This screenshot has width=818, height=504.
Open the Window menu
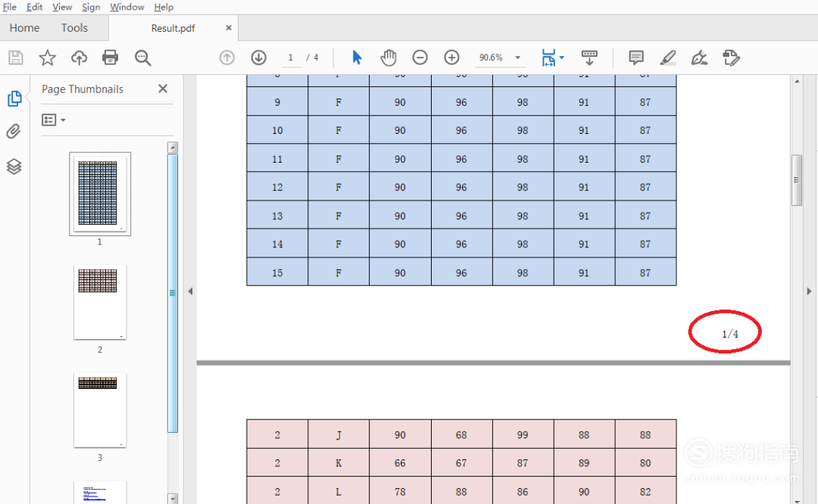tap(126, 8)
